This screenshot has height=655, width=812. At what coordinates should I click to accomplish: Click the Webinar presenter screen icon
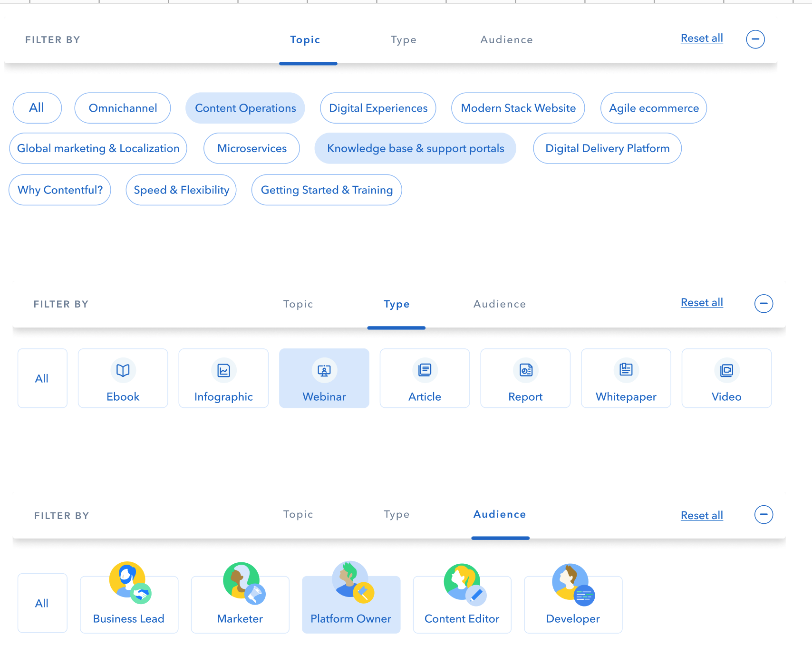click(x=324, y=370)
